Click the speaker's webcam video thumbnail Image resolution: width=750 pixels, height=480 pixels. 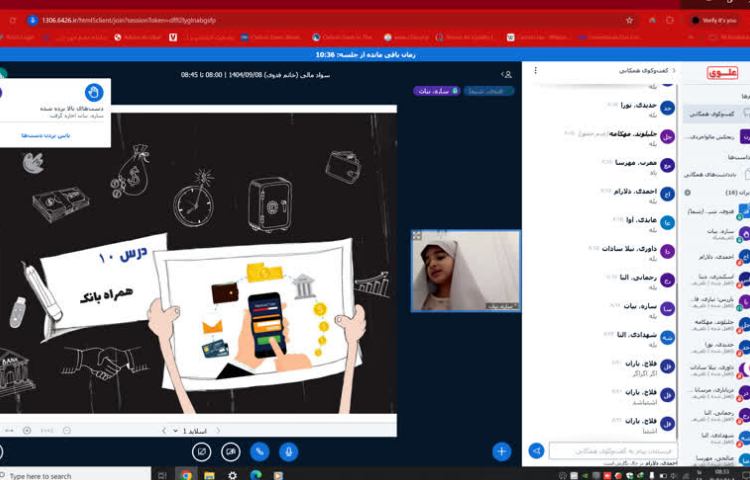pos(465,270)
